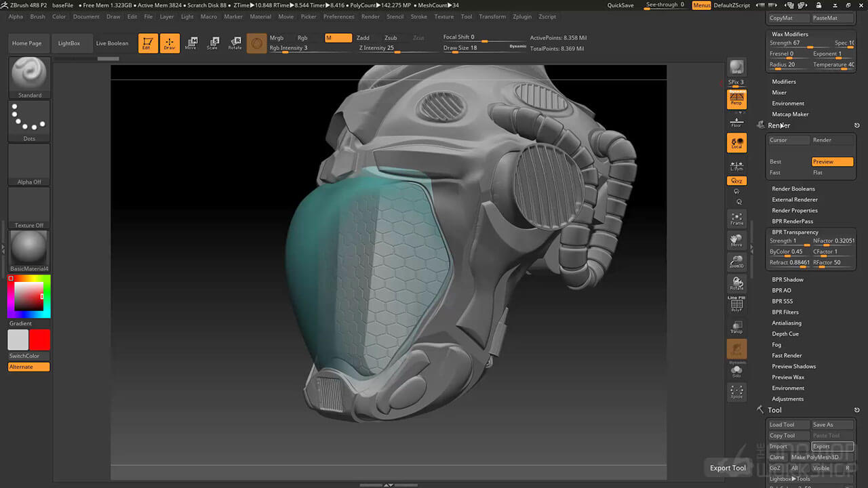Click the Frame icon on right shelf
868x488 pixels.
click(736, 218)
